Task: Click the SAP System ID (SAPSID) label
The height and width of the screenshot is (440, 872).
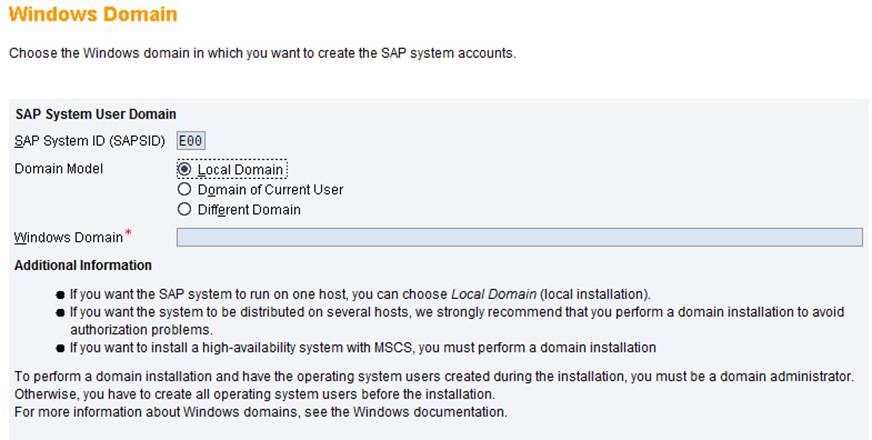Action: pyautogui.click(x=90, y=141)
